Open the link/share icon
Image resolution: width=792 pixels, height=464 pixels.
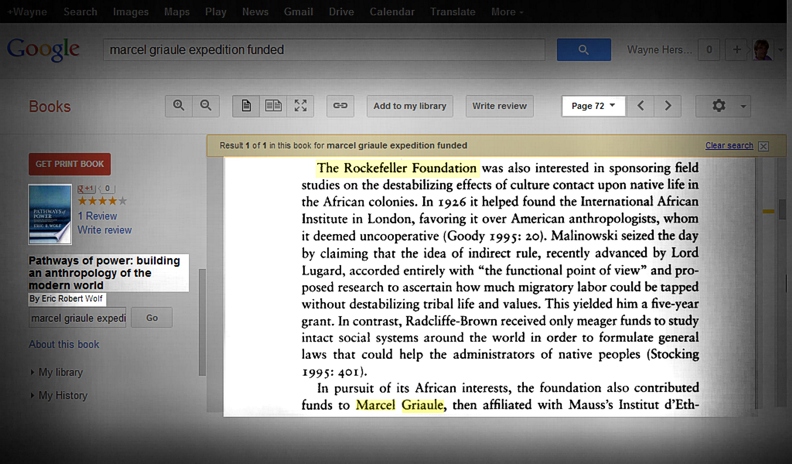point(340,106)
